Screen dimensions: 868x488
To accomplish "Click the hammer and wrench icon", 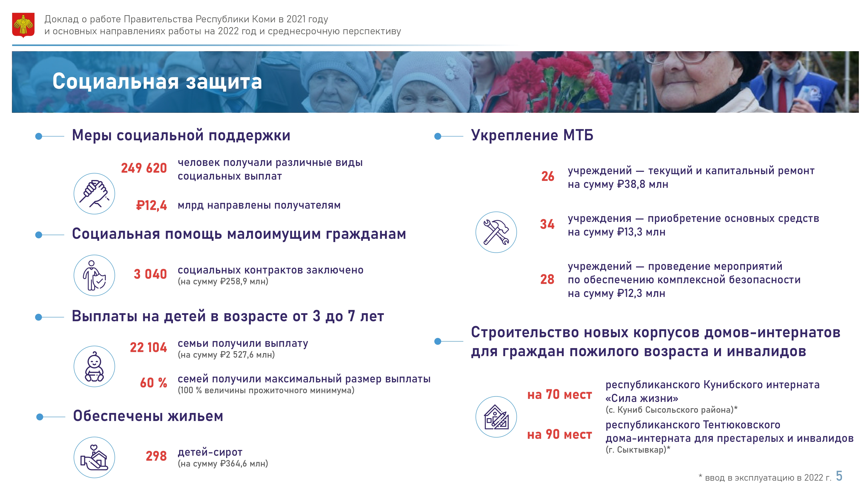I will click(x=496, y=232).
